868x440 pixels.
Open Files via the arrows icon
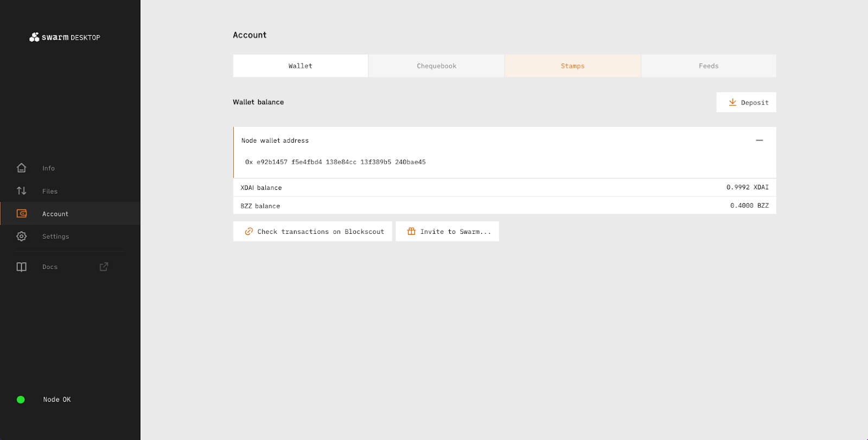(x=22, y=191)
